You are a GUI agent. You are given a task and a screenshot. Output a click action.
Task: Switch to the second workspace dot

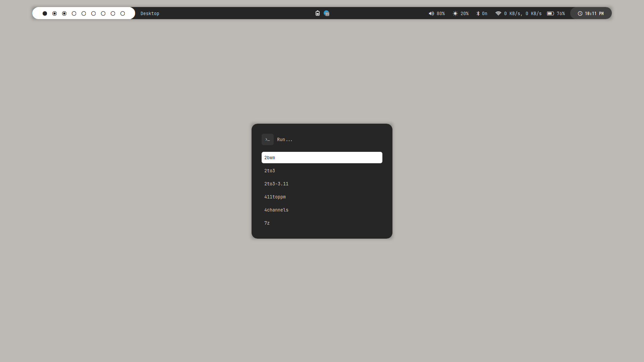[x=54, y=14]
